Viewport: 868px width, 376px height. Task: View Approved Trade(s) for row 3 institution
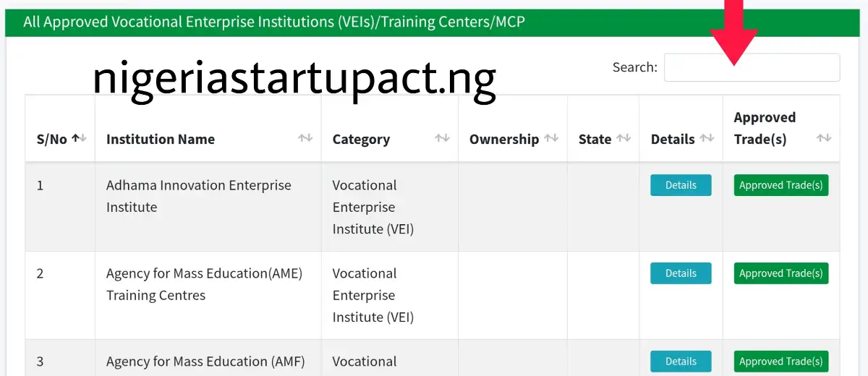click(x=780, y=362)
